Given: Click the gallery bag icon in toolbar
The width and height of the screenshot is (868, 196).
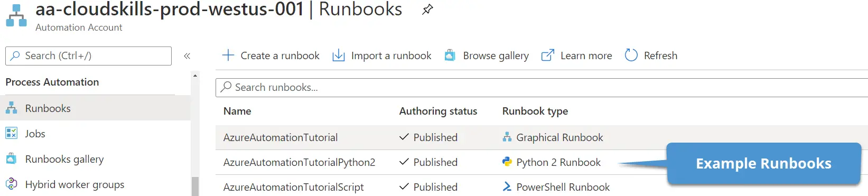Looking at the screenshot, I should click(450, 55).
